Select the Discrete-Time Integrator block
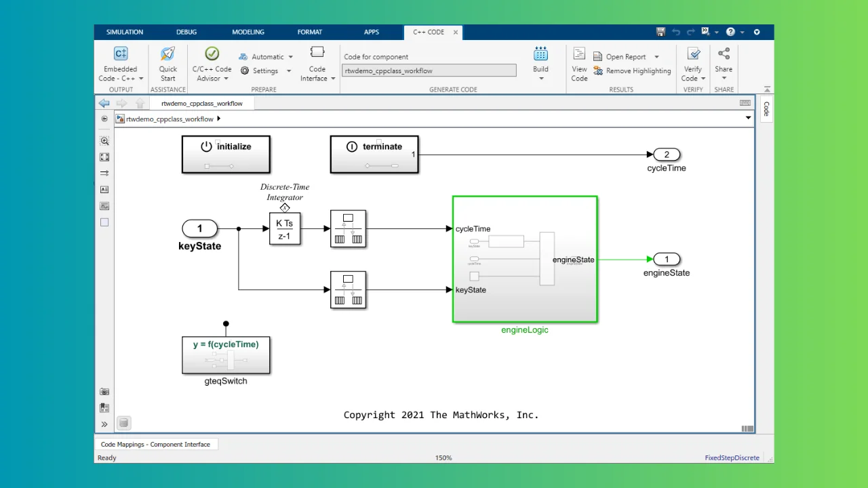 [285, 229]
